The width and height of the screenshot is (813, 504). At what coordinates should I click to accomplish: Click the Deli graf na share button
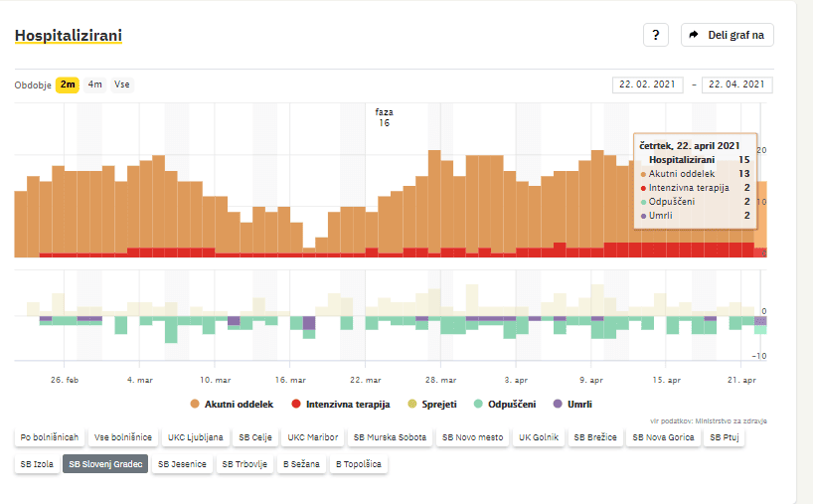727,35
